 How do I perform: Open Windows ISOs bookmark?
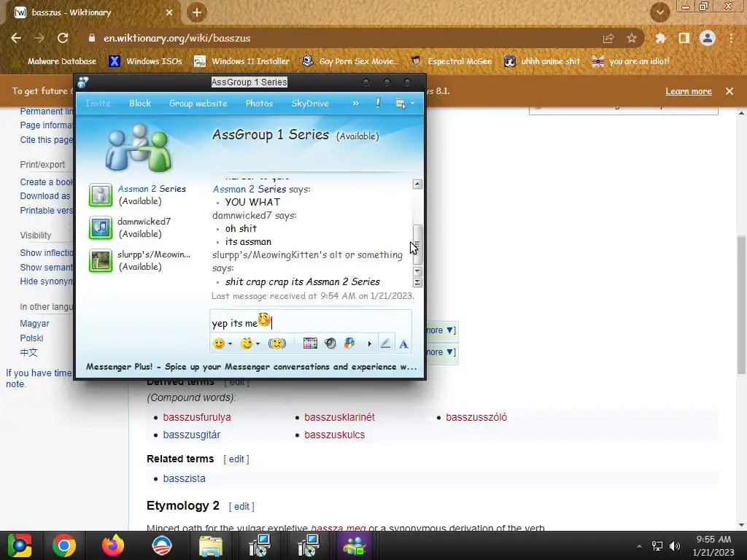145,61
